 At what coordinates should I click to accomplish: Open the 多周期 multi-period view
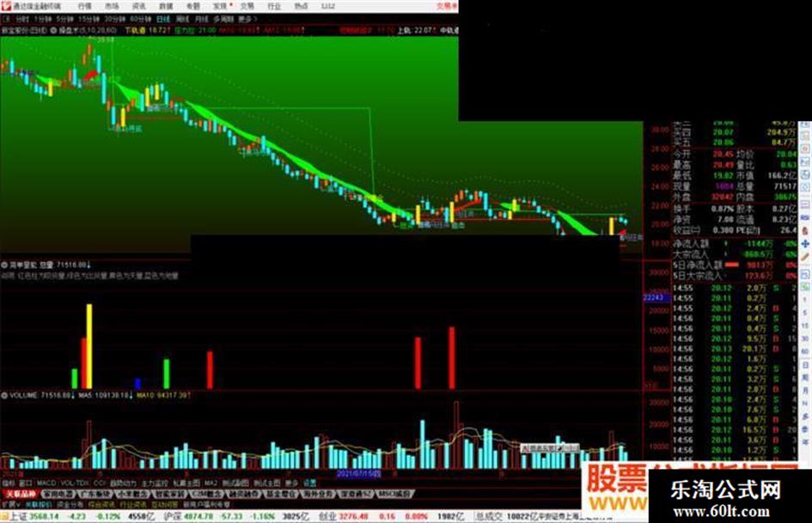point(223,19)
